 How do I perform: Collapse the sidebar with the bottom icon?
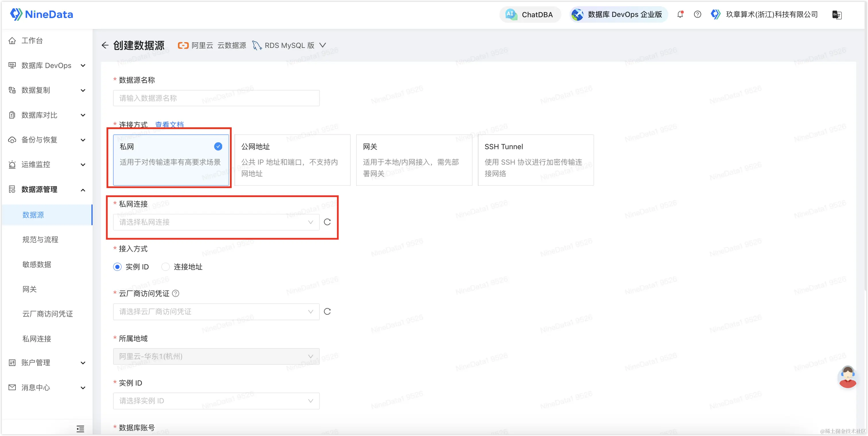coord(80,429)
